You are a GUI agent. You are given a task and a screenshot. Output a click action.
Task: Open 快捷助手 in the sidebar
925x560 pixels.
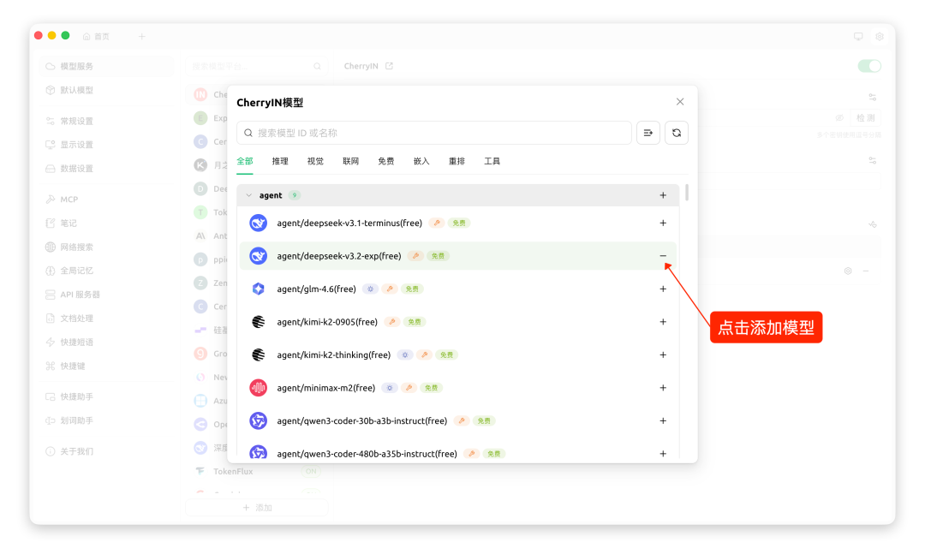(x=106, y=396)
